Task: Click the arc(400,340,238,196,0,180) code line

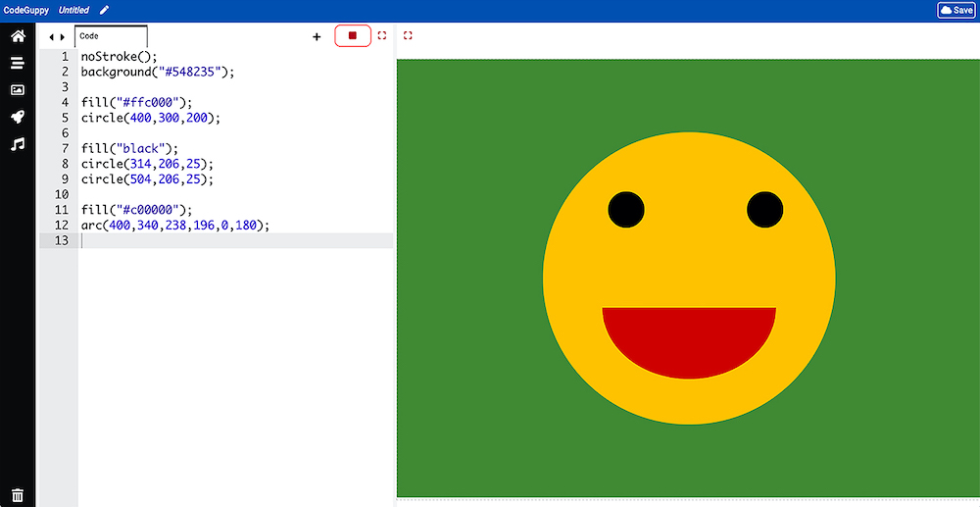Action: pyautogui.click(x=175, y=225)
